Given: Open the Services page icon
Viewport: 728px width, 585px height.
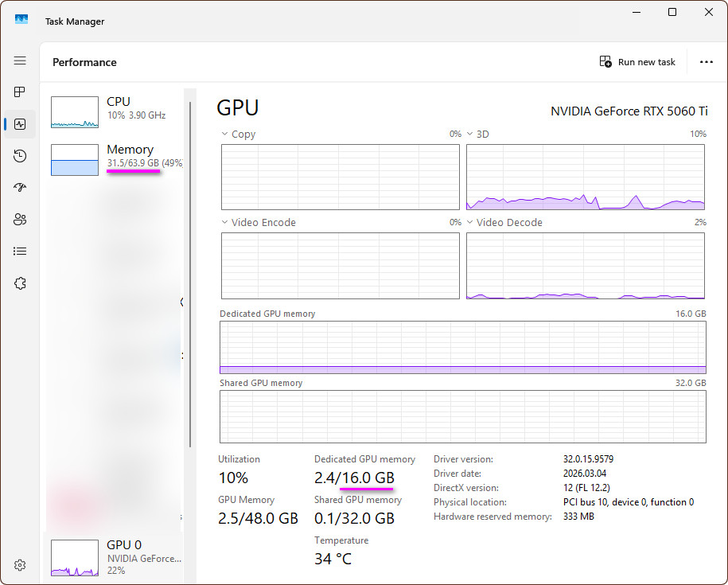Looking at the screenshot, I should pos(20,283).
